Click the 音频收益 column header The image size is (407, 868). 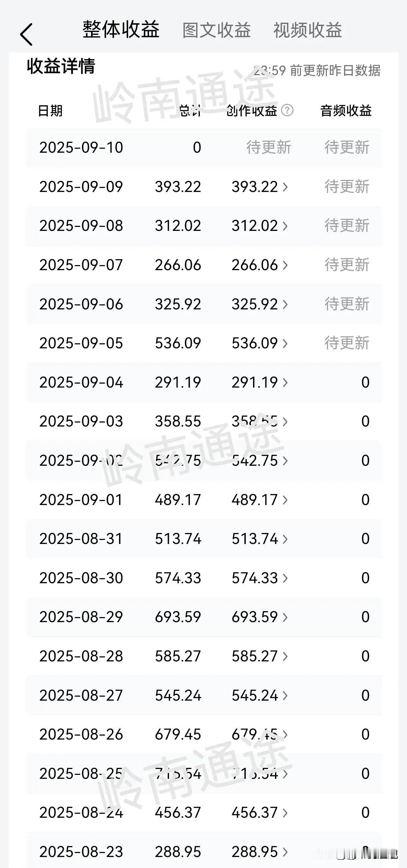point(346,110)
